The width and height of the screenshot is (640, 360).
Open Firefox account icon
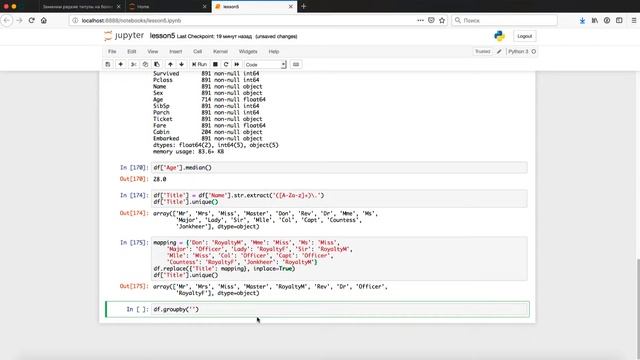[x=607, y=20]
